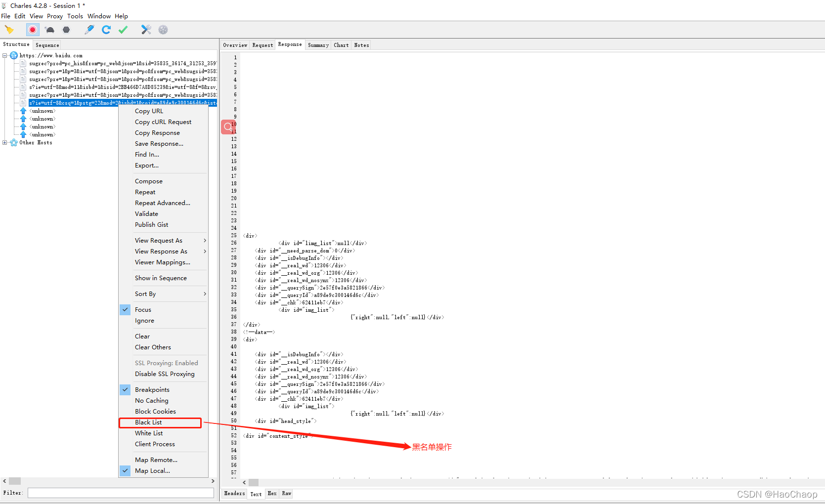Image resolution: width=825 pixels, height=504 pixels.
Task: Enable Block Cookies option
Action: coord(155,412)
